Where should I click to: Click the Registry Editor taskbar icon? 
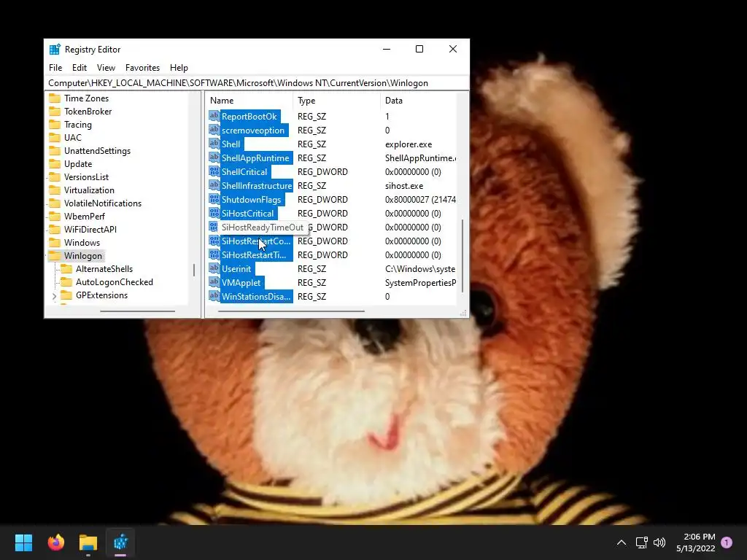click(120, 542)
